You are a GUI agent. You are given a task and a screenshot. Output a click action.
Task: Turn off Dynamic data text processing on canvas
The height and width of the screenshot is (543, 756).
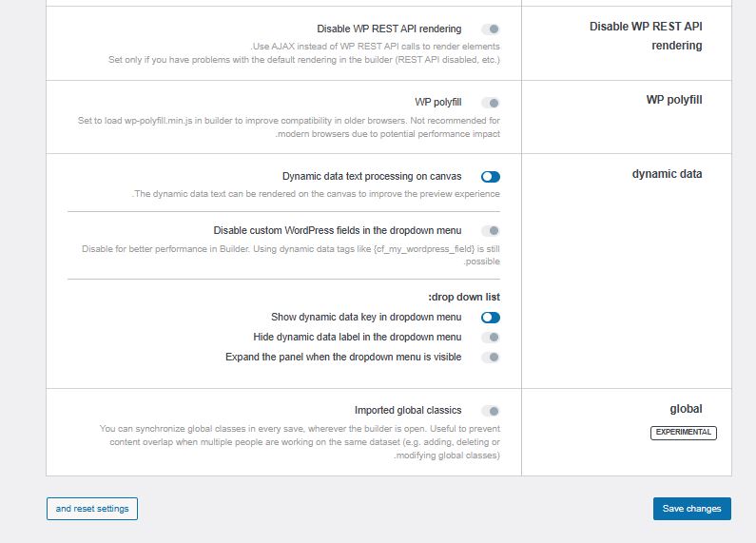491,177
